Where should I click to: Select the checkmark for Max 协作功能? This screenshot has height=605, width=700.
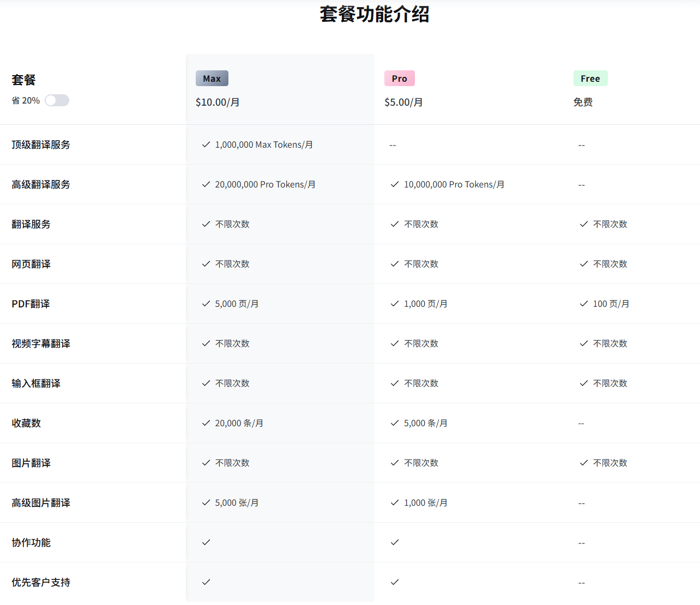point(206,542)
